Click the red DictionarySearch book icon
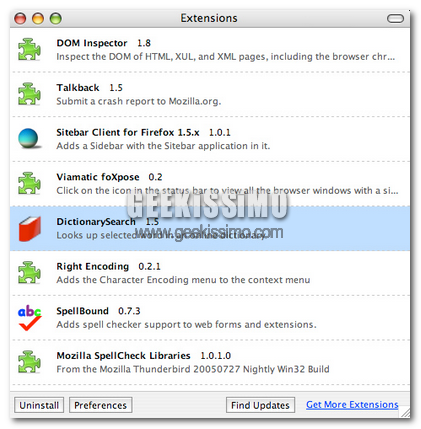The width and height of the screenshot is (421, 429). coord(30,229)
